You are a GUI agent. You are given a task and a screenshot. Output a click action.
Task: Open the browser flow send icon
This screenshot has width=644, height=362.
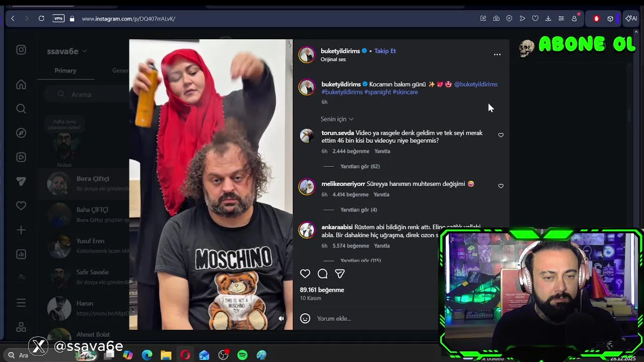[x=522, y=19]
